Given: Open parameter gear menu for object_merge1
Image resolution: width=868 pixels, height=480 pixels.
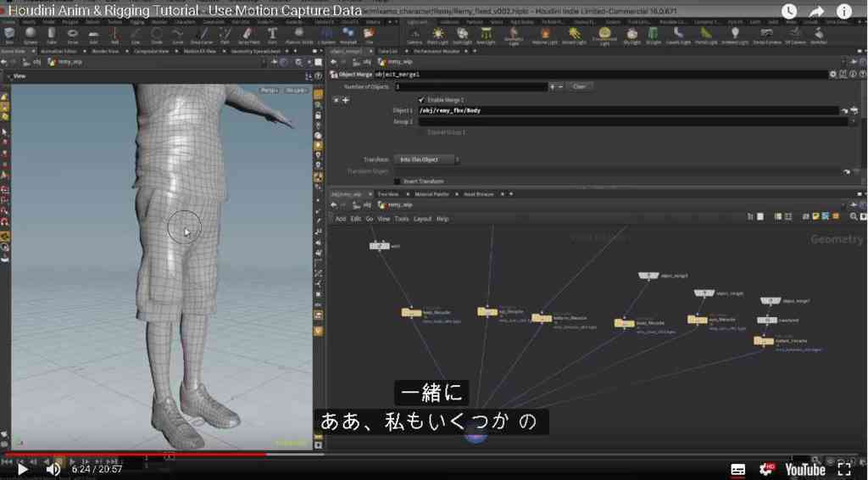Looking at the screenshot, I should 832,74.
